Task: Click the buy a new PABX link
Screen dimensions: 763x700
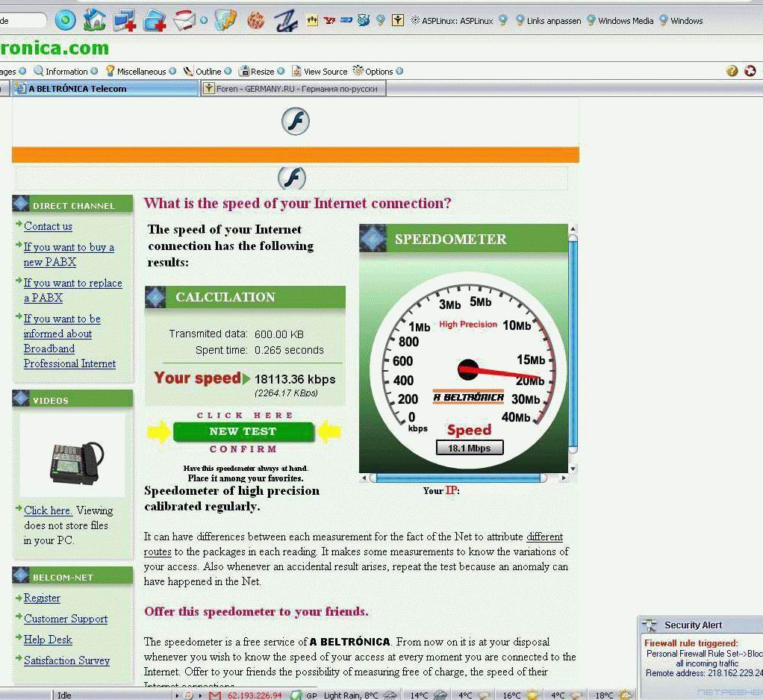Action: pos(69,254)
